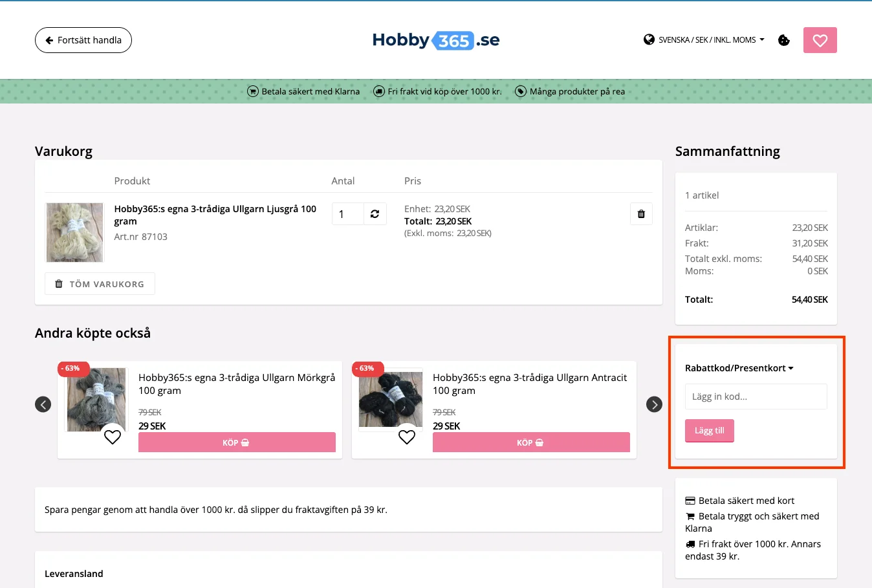Favorite the Antracit yarn heart

pyautogui.click(x=407, y=437)
